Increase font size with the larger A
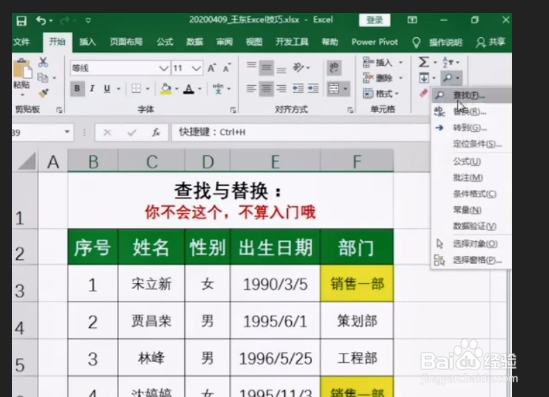Screen dimensions: 549x397 pos(211,68)
